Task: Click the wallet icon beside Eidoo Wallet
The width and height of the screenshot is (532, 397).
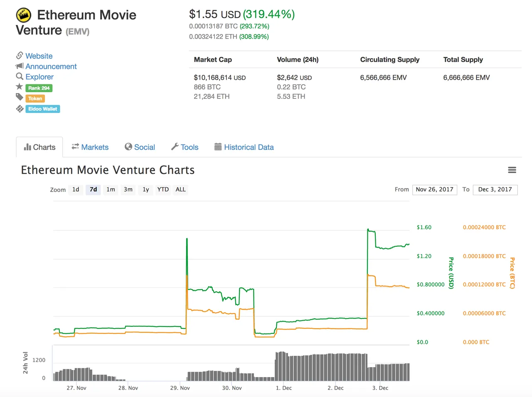Action: pos(20,109)
